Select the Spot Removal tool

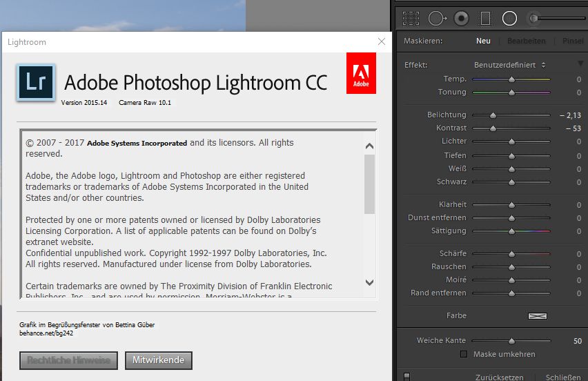click(438, 19)
